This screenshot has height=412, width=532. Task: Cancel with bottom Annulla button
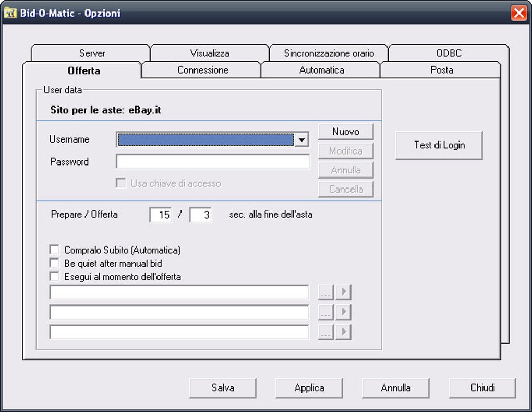[395, 388]
